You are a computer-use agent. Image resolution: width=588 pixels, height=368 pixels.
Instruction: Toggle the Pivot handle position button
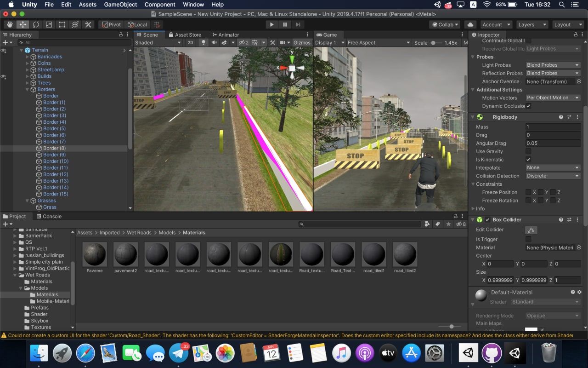[x=111, y=24]
